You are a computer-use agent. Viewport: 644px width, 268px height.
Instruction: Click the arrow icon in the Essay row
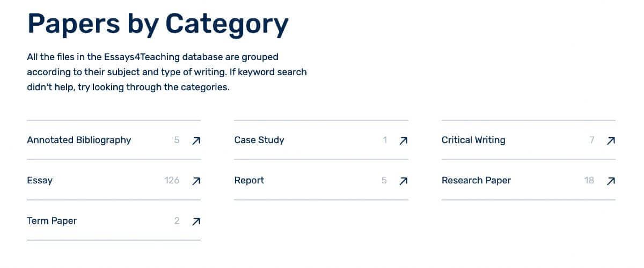(196, 181)
